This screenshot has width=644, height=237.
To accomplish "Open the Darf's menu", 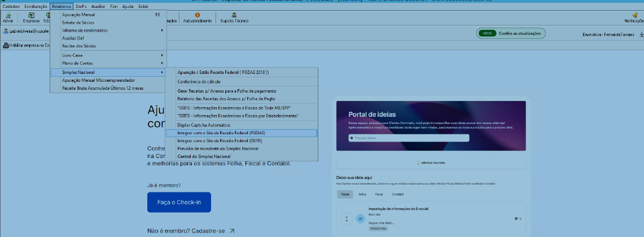I will tap(82, 7).
